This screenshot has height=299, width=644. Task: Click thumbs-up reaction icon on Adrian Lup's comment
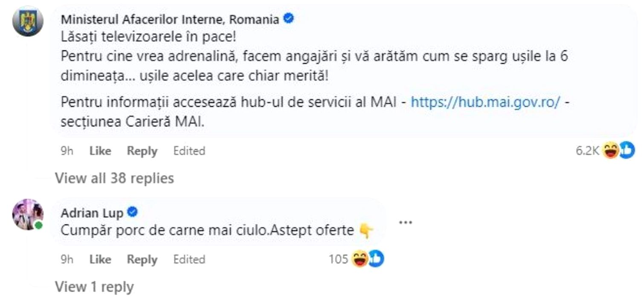tap(375, 259)
